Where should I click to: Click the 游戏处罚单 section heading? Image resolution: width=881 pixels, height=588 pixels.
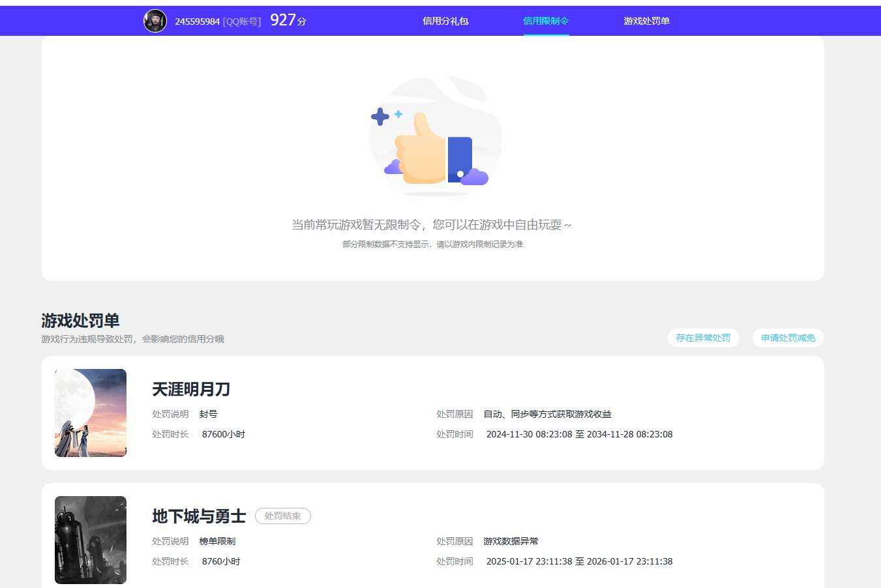coord(80,321)
